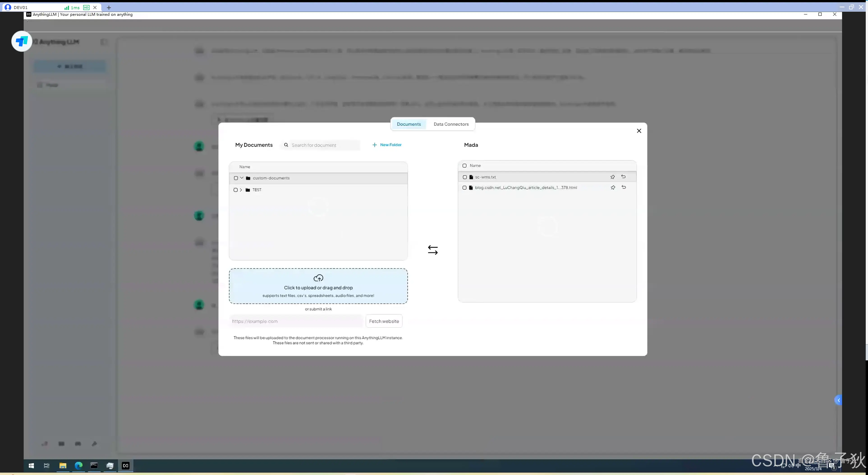Select the sc-wms.txt checkbox
The image size is (868, 475).
(465, 177)
